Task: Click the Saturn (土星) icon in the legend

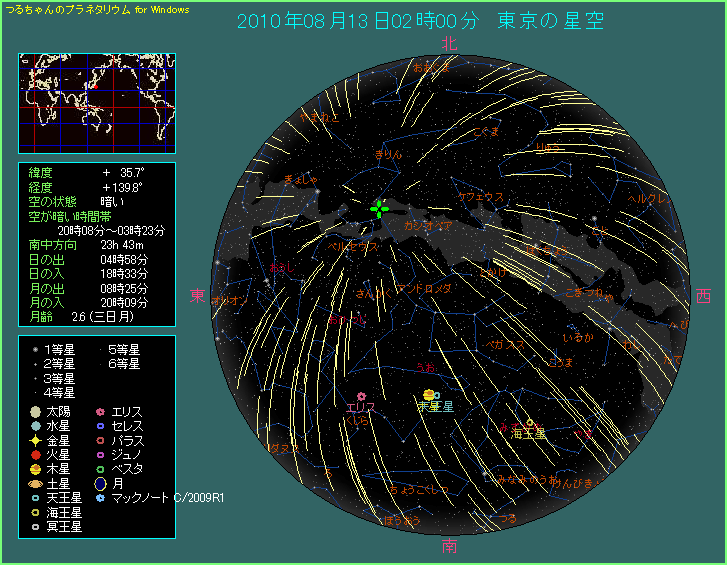Action: 35,482
